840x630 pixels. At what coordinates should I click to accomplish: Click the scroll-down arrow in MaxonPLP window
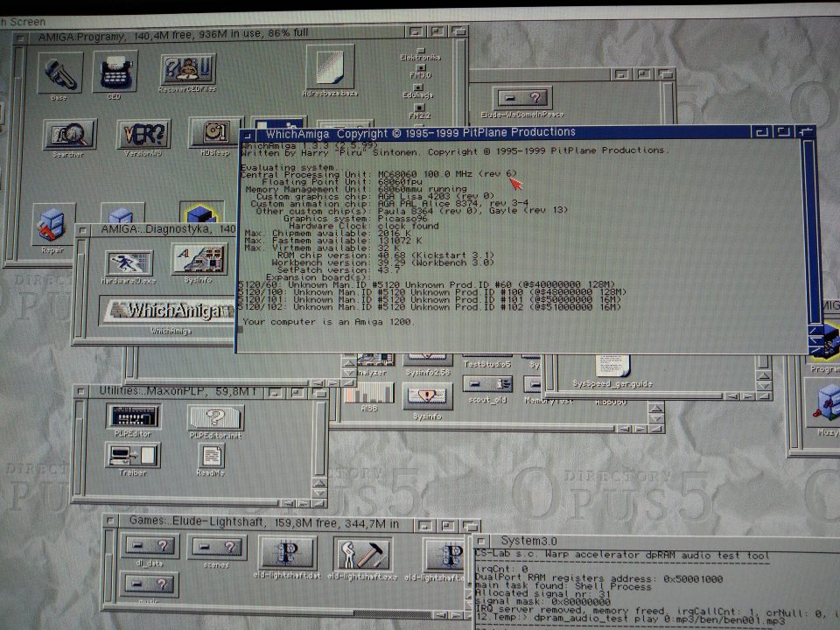click(x=320, y=493)
